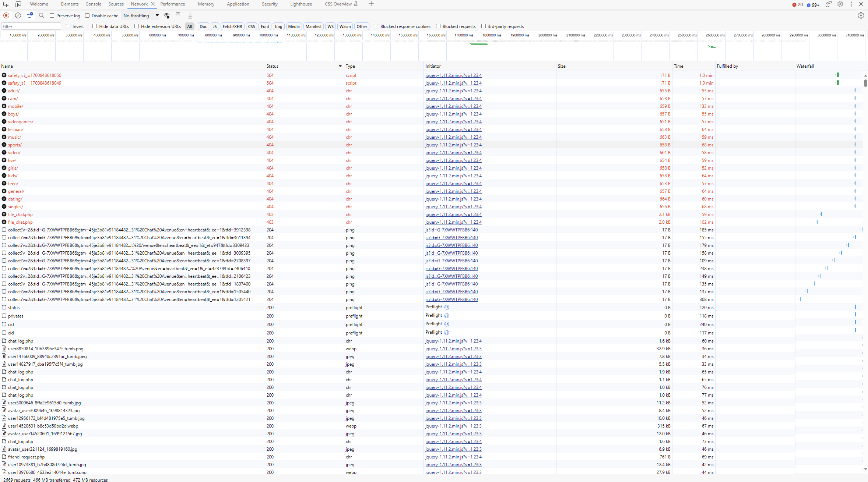Toggle Hide extension URLs
The width and height of the screenshot is (868, 482).
point(137,26)
